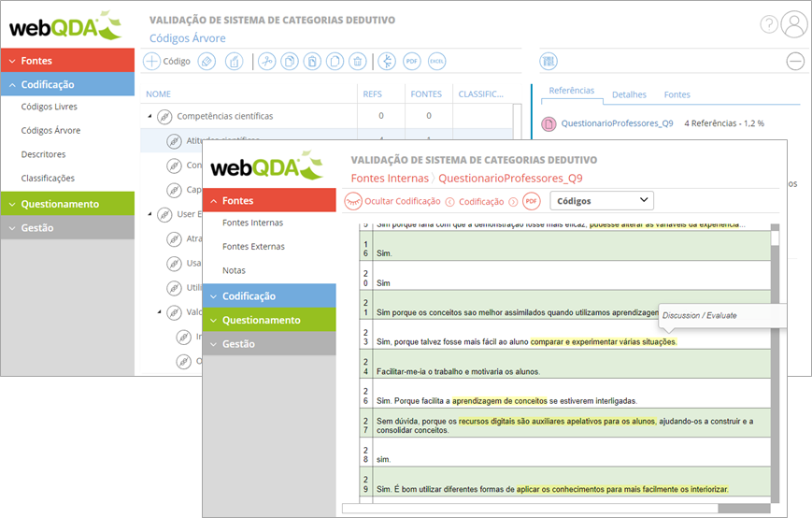
Task: Switch to the Fontes tab in the right panel
Action: pyautogui.click(x=677, y=94)
